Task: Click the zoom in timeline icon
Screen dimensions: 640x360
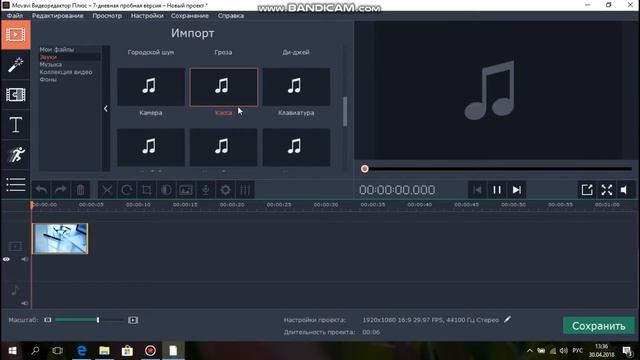Action: coord(133,320)
